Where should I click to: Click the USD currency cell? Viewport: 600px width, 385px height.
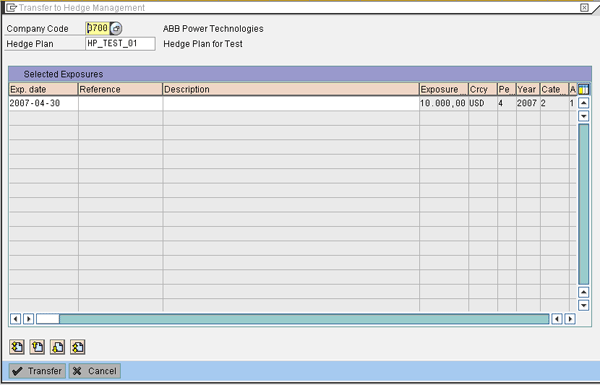483,103
